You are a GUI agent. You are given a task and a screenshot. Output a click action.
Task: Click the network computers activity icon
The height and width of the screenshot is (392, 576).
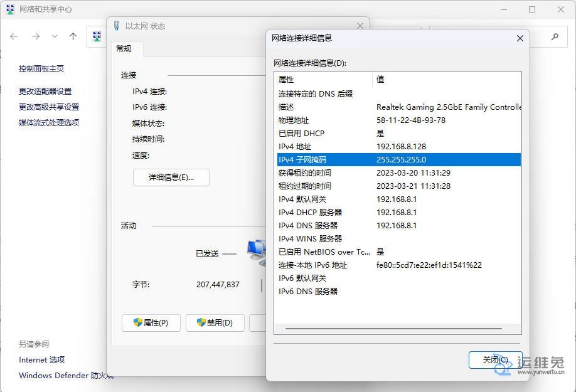256,251
